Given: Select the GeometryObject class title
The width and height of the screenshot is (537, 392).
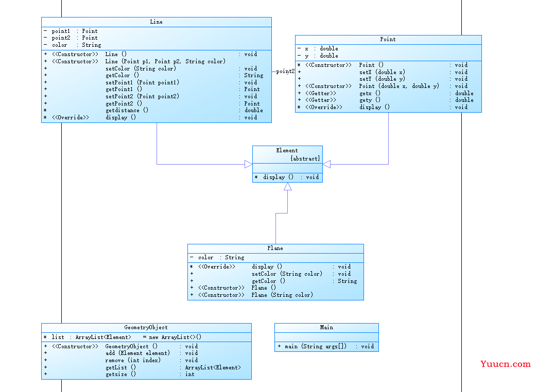Looking at the screenshot, I should pos(146,328).
